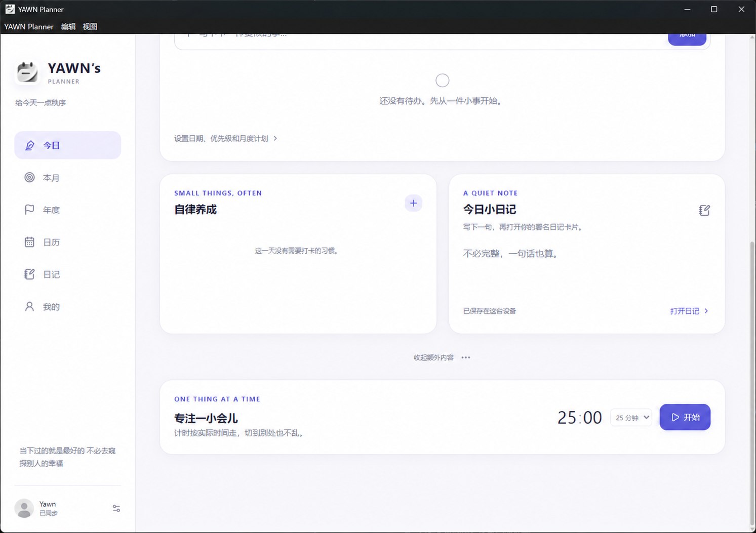Click the 自律养成 heading

click(x=195, y=210)
